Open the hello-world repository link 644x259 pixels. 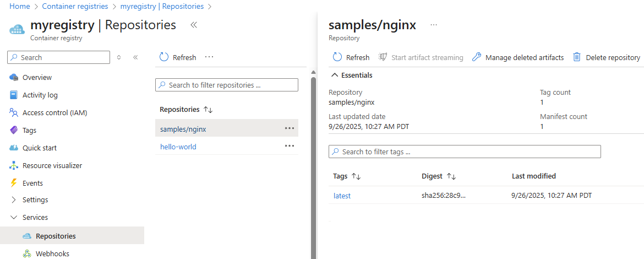click(178, 147)
